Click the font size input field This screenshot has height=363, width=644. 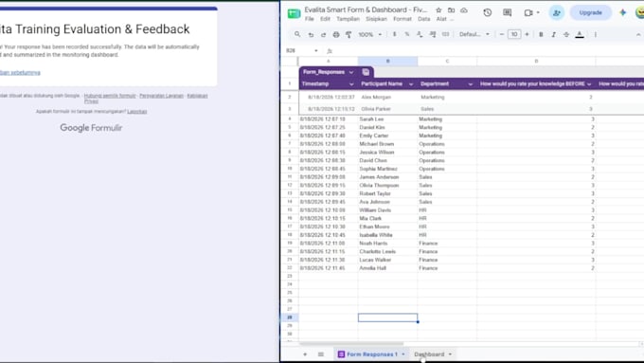[x=514, y=34]
